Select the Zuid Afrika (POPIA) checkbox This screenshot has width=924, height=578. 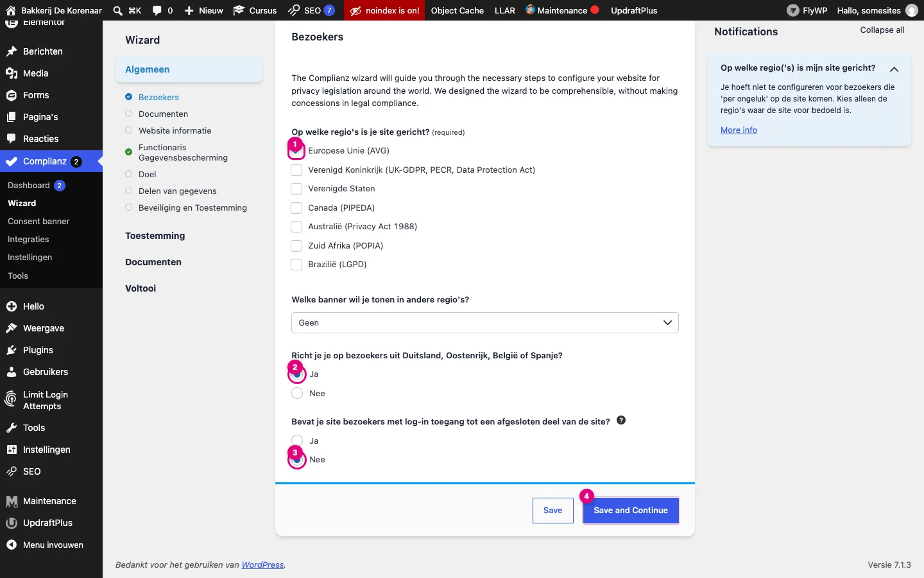[296, 246]
